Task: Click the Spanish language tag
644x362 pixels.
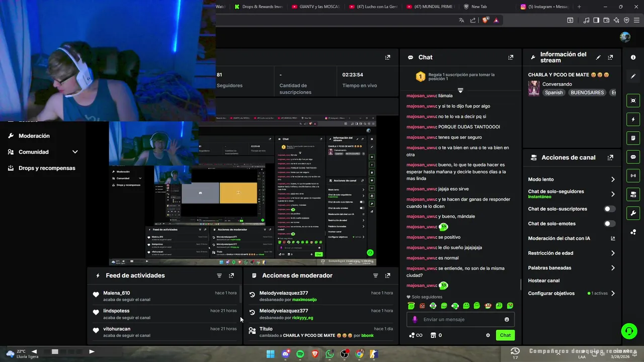Action: click(x=554, y=93)
